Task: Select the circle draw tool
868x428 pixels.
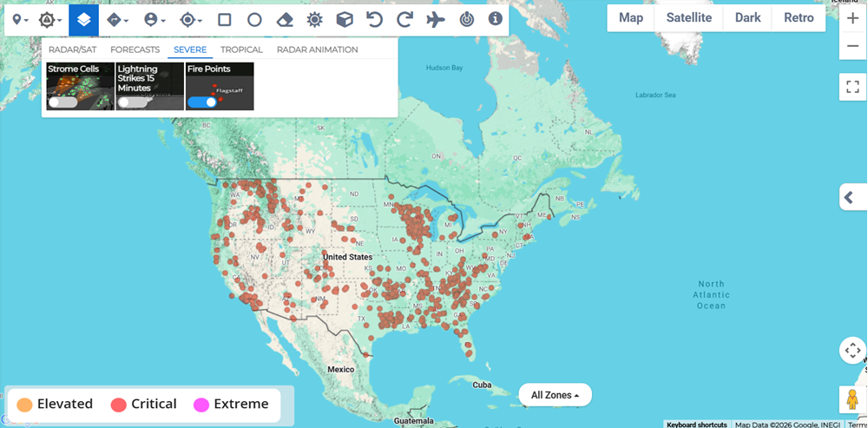Action: (254, 21)
